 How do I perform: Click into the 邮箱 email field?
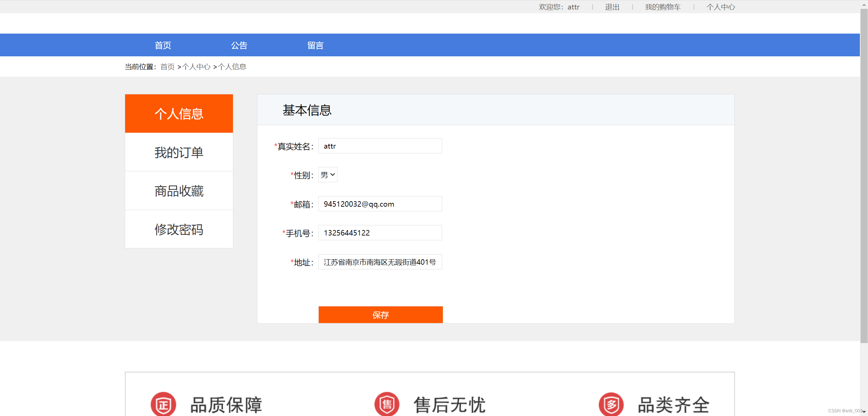380,204
